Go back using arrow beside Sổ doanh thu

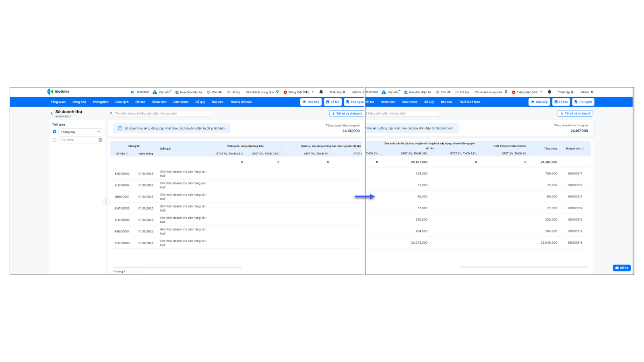[52, 113]
